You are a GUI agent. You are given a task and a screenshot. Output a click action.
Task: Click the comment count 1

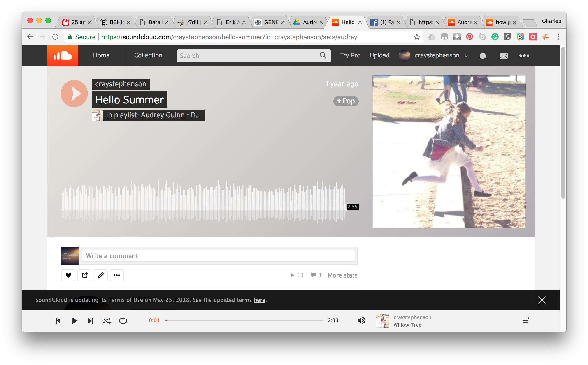click(x=316, y=275)
